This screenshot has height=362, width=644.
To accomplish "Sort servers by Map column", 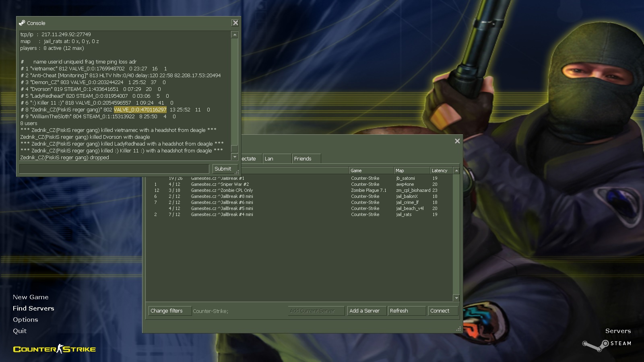I will tap(412, 171).
